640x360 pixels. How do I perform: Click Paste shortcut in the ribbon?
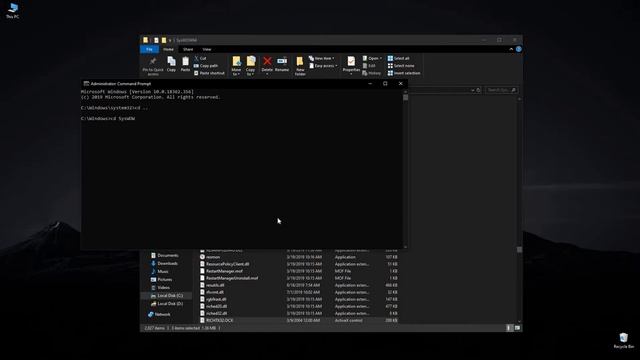pos(209,73)
